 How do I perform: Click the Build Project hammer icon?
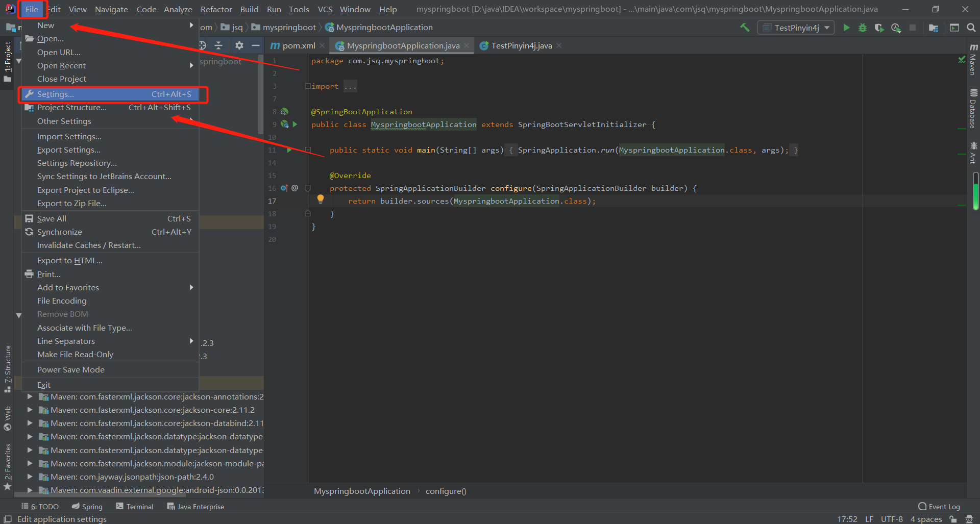(x=745, y=28)
